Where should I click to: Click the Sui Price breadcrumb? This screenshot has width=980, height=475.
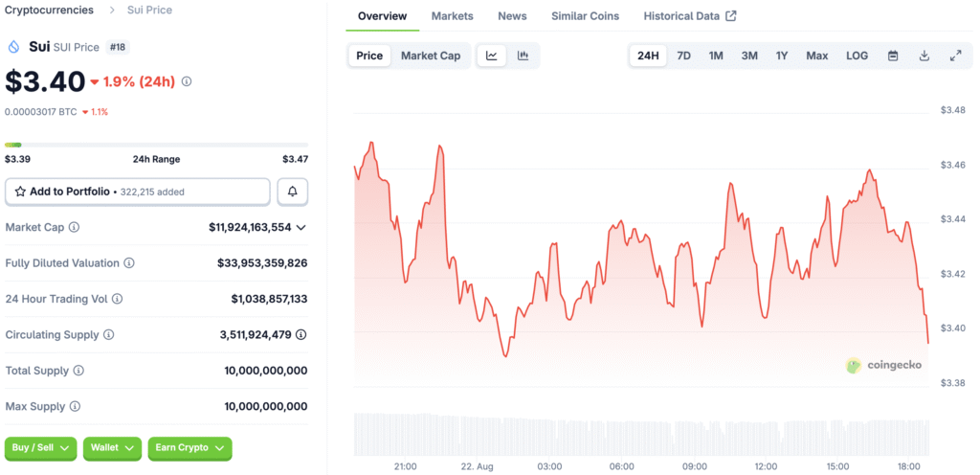tap(150, 10)
